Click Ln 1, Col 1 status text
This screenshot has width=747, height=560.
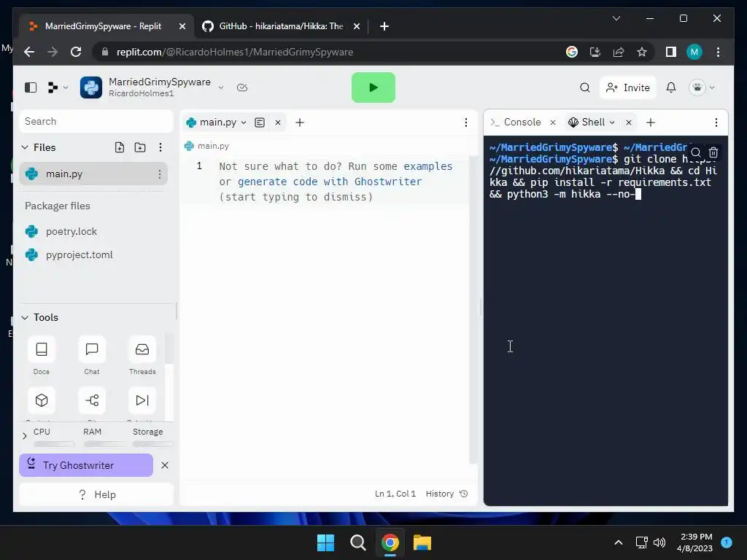tap(395, 494)
